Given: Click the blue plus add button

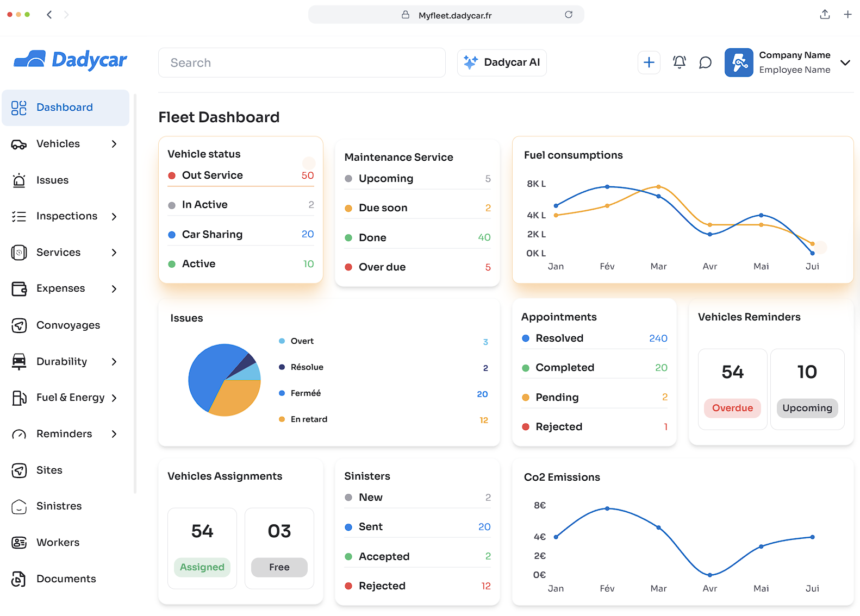Looking at the screenshot, I should [x=649, y=62].
